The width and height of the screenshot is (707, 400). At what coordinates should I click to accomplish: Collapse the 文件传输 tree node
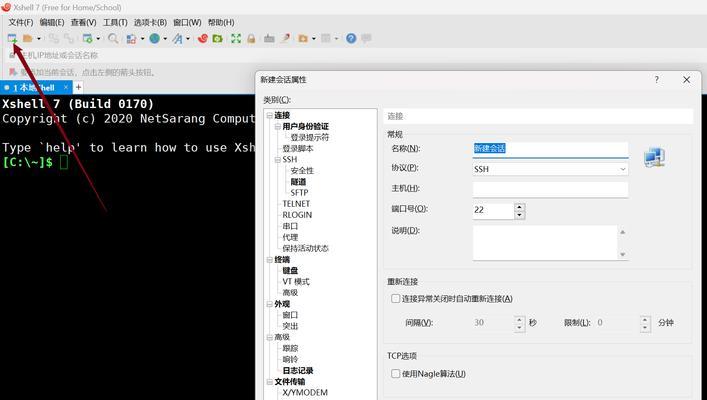(x=270, y=382)
